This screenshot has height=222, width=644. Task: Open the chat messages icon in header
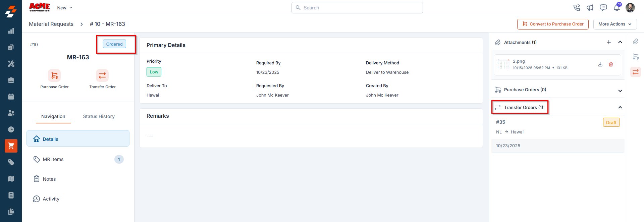603,8
